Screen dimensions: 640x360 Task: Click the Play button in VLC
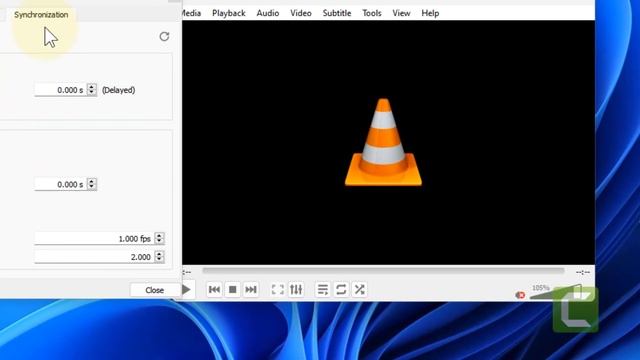[x=187, y=290]
